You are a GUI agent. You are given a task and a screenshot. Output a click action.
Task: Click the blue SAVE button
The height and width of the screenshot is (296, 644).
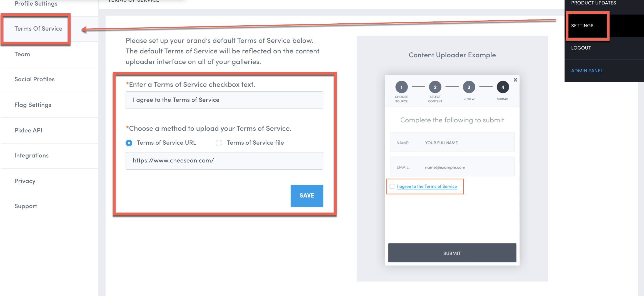307,196
